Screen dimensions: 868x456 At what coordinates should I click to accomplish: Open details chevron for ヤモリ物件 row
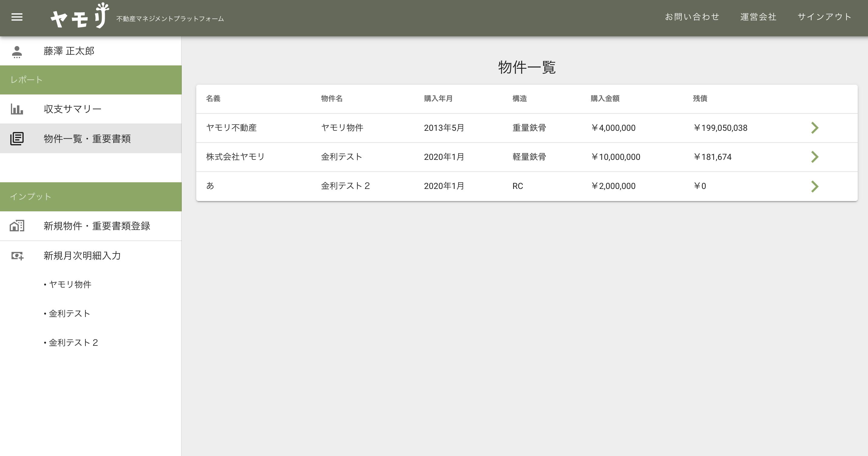(x=815, y=128)
